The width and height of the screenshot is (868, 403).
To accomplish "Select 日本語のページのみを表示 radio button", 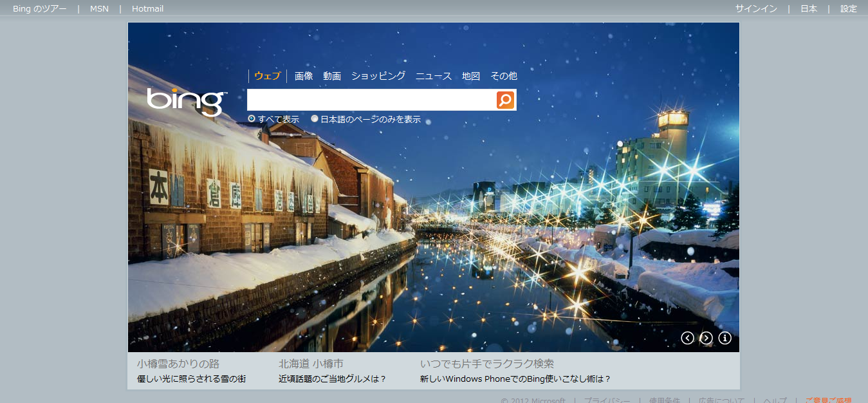I will (x=315, y=119).
